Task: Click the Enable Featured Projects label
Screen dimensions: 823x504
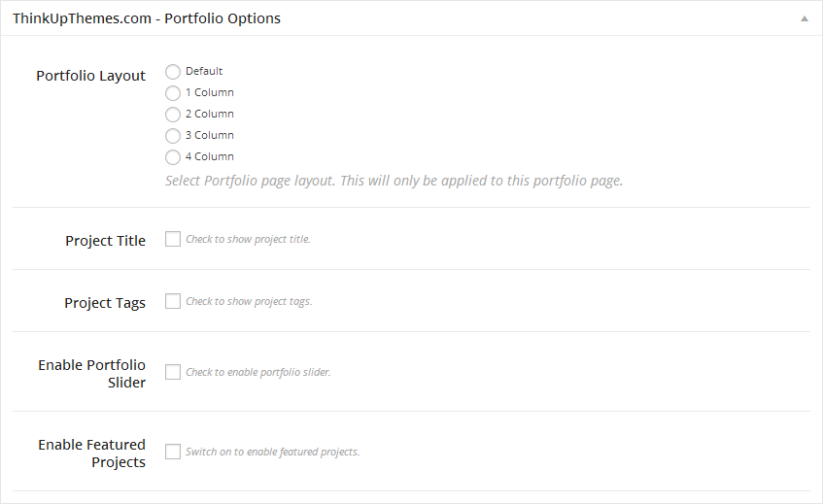Action: tap(92, 454)
